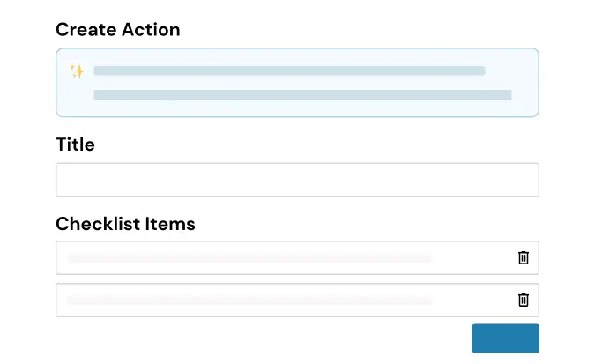Click the yellow sparkle AI icon
This screenshot has width=595, height=364.
[x=78, y=71]
